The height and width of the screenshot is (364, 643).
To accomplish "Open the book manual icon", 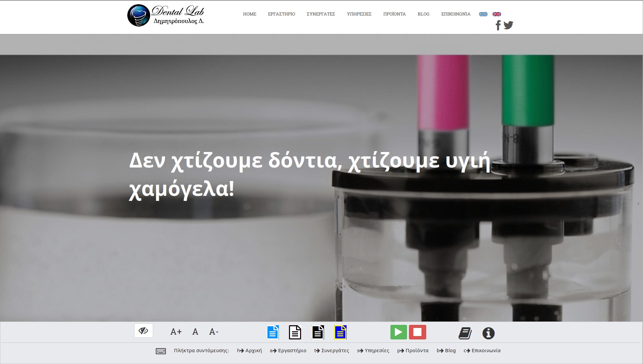I will click(465, 333).
